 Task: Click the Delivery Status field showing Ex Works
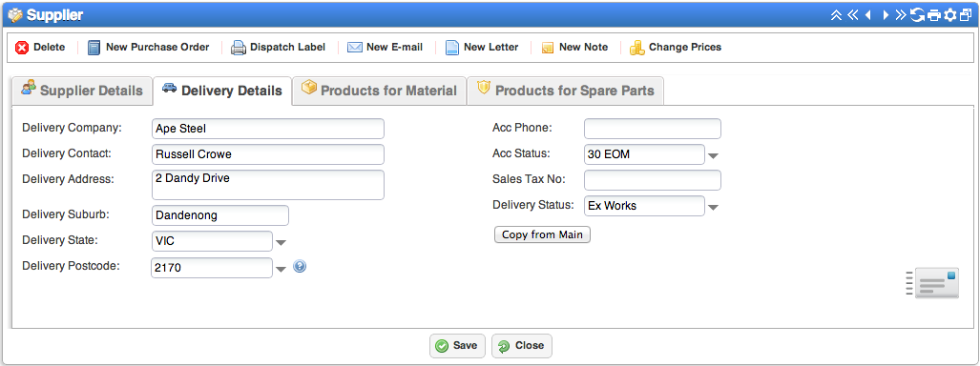pyautogui.click(x=644, y=206)
